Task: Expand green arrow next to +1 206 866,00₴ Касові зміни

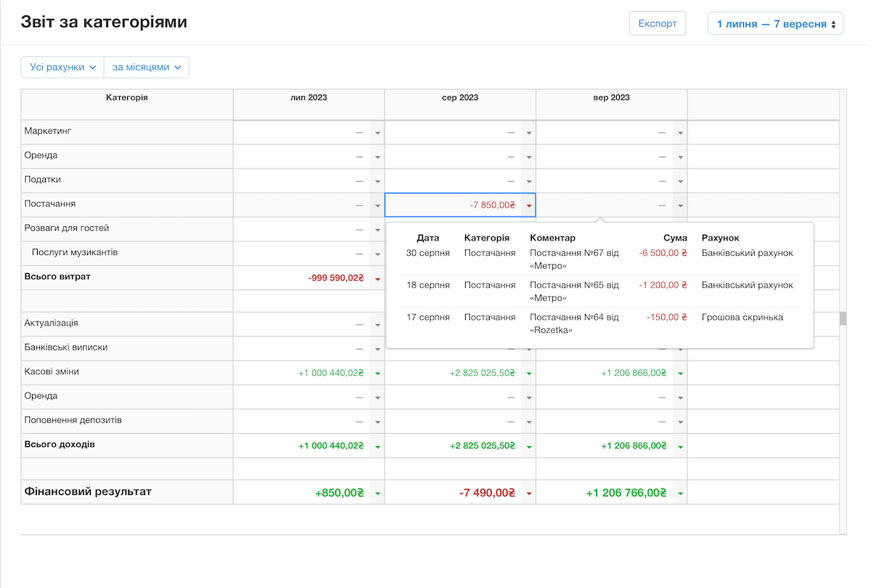Action: (x=680, y=373)
